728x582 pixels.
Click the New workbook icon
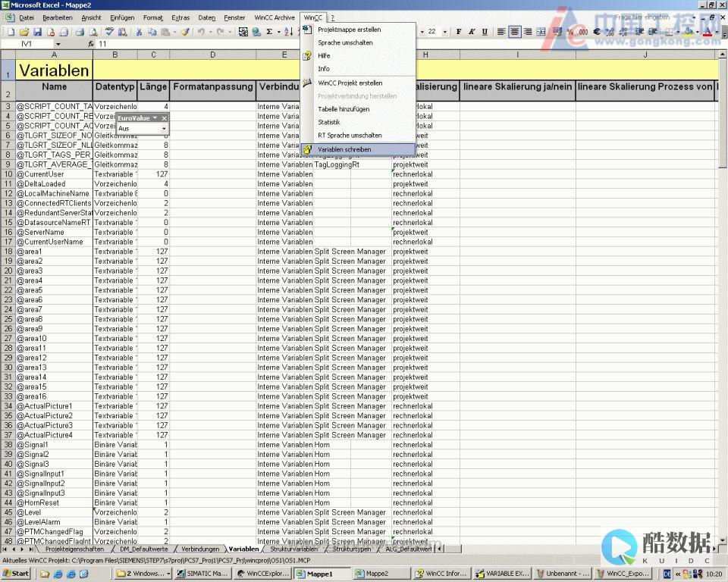point(11,32)
